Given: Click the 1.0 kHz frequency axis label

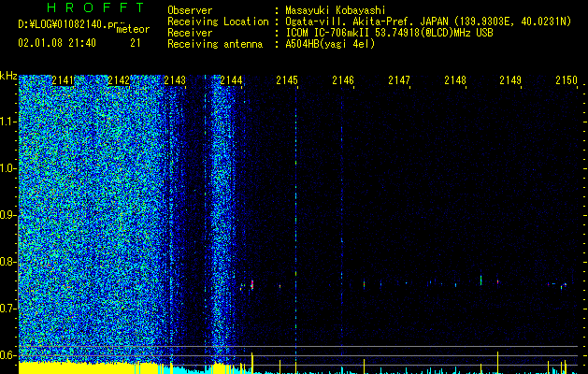Looking at the screenshot, I should pyautogui.click(x=7, y=168).
